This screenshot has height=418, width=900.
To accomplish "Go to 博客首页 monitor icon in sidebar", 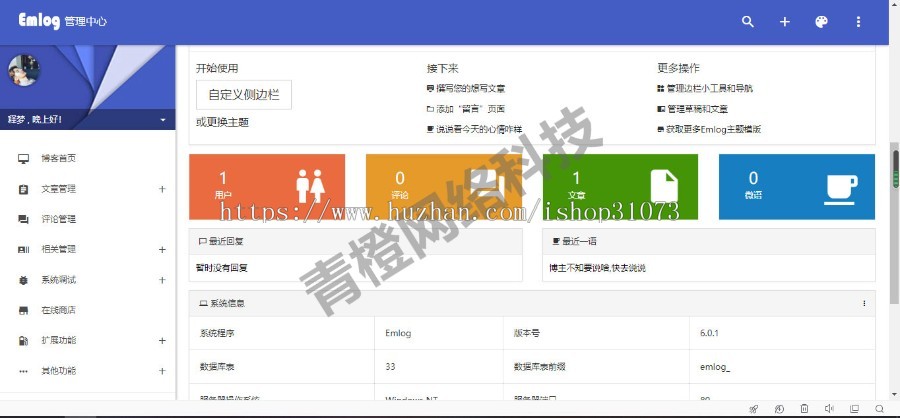I will pyautogui.click(x=24, y=158).
